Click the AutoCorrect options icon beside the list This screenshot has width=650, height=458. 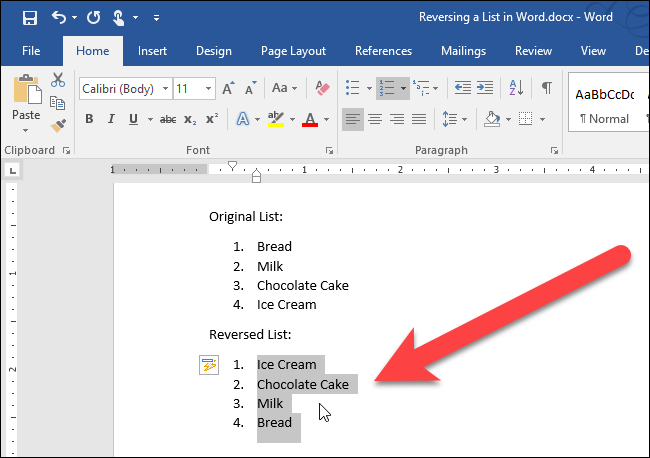point(208,365)
